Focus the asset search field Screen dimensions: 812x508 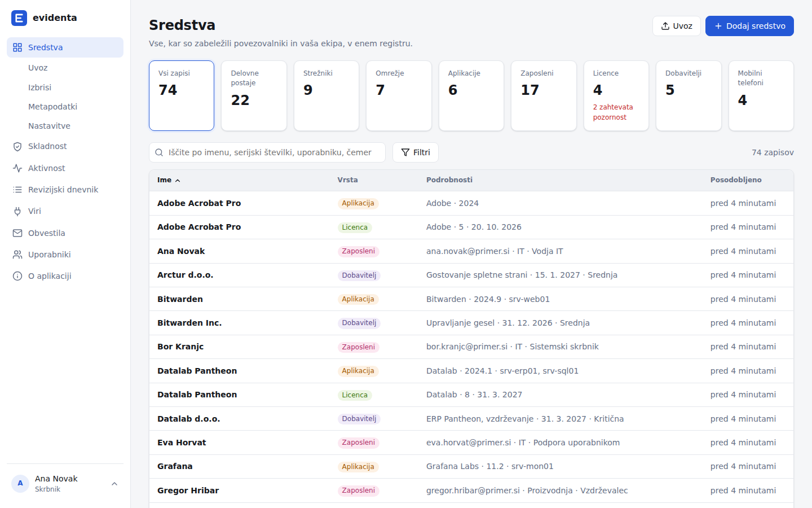click(267, 152)
